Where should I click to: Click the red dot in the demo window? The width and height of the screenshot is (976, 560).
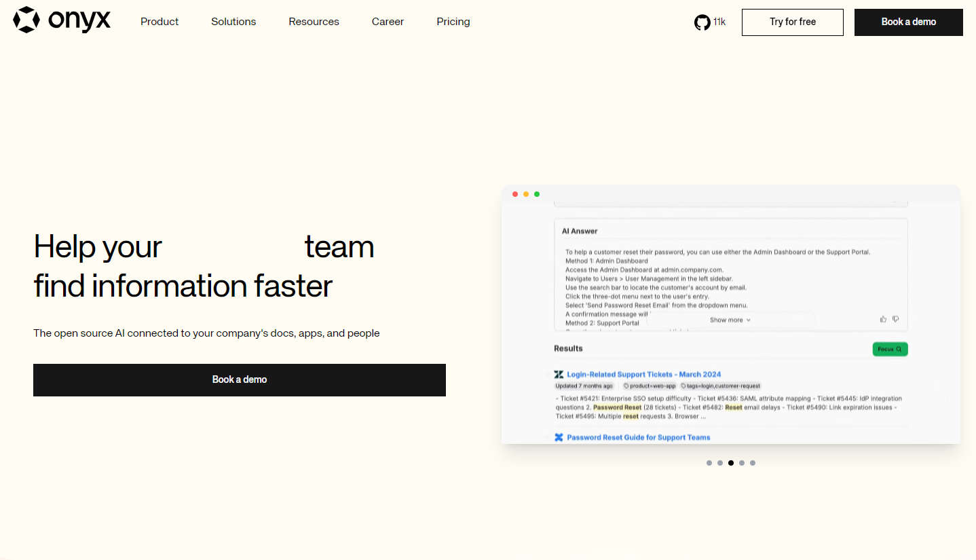click(515, 194)
